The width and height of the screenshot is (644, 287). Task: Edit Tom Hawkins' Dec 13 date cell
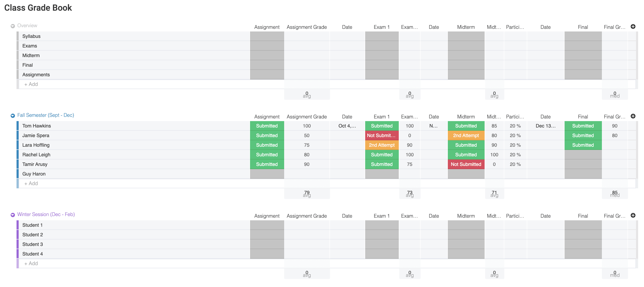pyautogui.click(x=545, y=126)
